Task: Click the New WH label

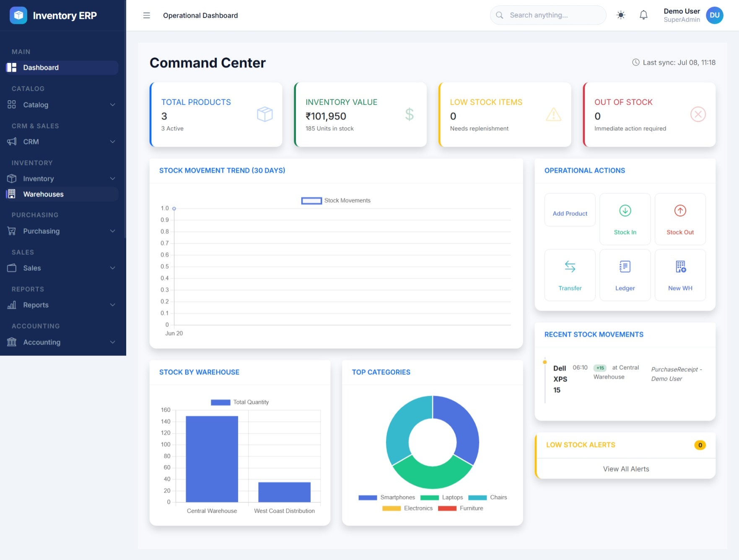Action: [680, 288]
